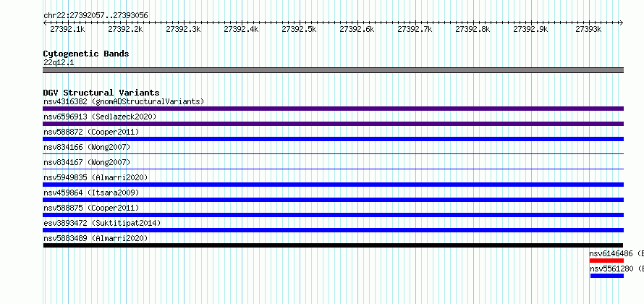This screenshot has height=304, width=644.
Task: Click ruler position 27392.1k
Action: pos(67,29)
